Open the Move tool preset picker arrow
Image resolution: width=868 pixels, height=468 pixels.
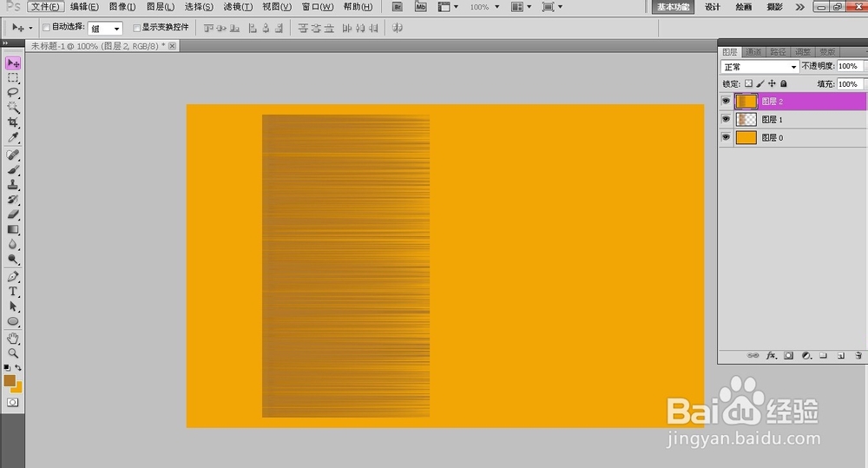click(x=30, y=28)
